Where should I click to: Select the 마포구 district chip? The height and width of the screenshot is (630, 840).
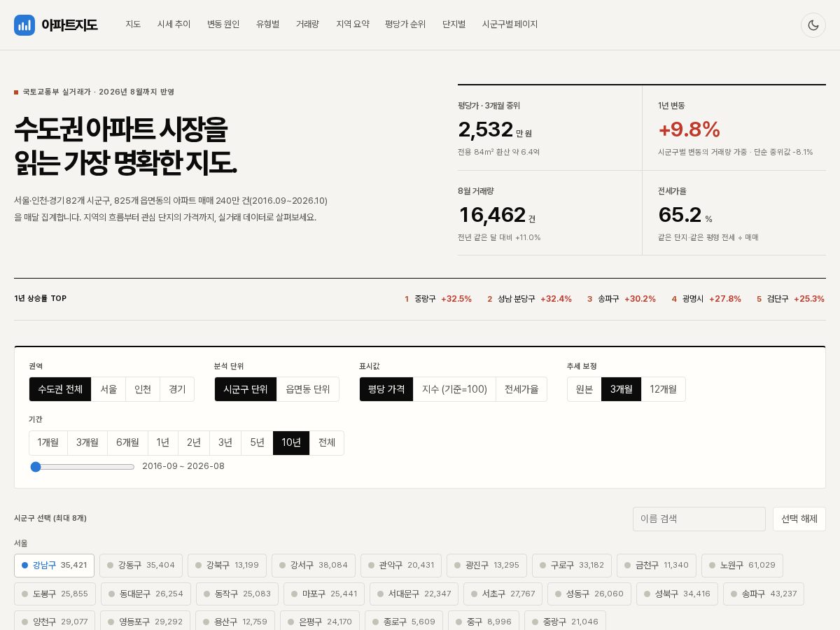pos(324,594)
